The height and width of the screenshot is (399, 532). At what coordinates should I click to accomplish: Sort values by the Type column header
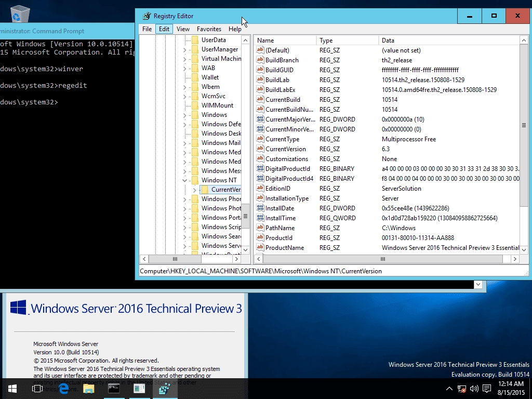(348, 41)
